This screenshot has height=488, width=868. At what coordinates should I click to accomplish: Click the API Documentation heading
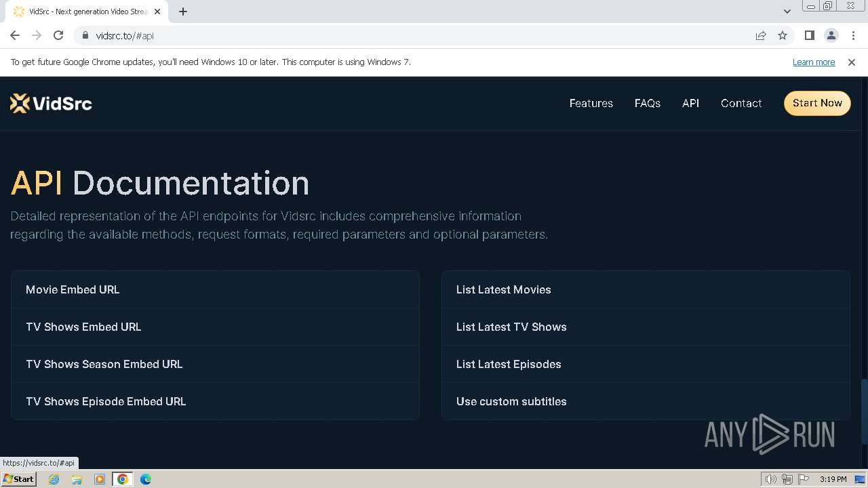pyautogui.click(x=160, y=183)
